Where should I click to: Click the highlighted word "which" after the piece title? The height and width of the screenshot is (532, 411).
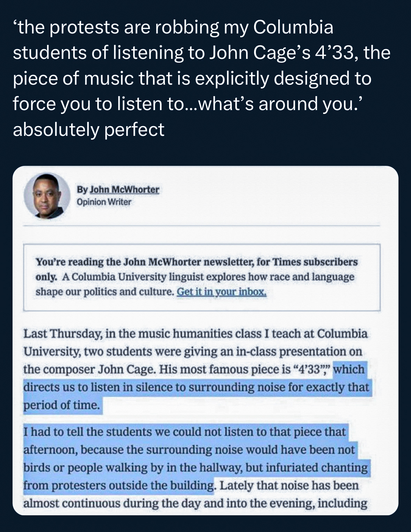(x=349, y=369)
